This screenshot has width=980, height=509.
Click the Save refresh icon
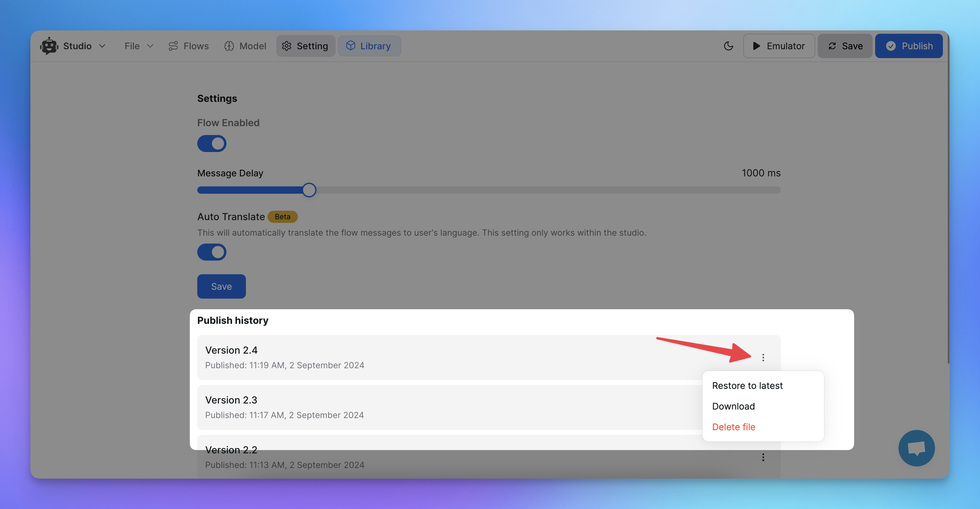832,46
